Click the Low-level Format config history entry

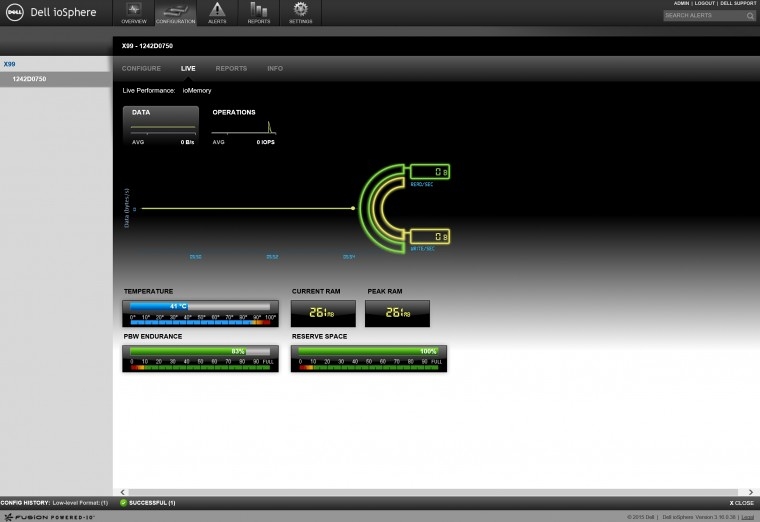(x=80, y=503)
